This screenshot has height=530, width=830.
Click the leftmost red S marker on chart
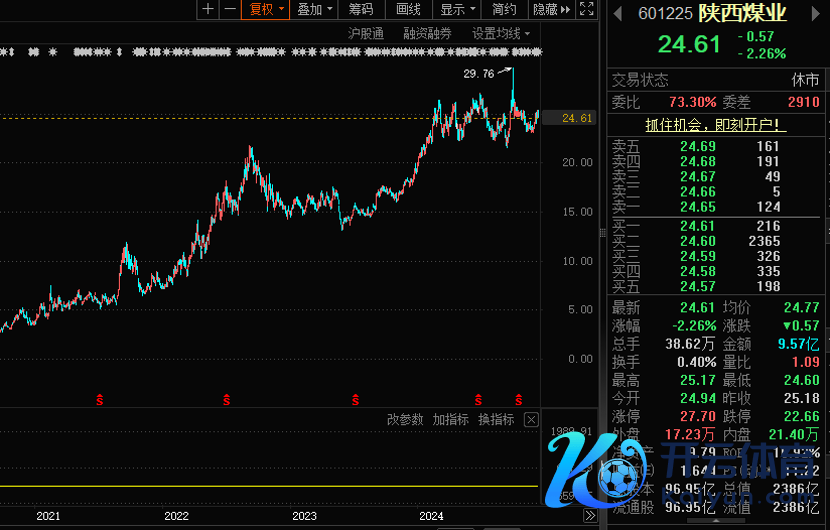100,399
